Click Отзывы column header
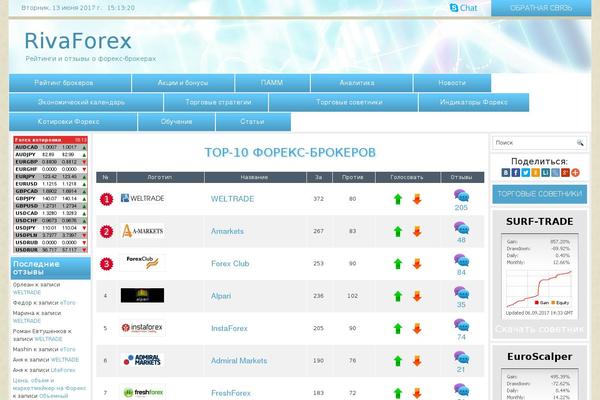600x400 pixels. tap(462, 177)
